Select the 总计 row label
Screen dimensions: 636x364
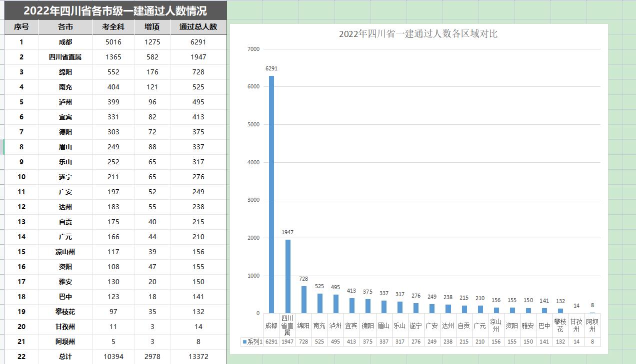[x=65, y=357]
